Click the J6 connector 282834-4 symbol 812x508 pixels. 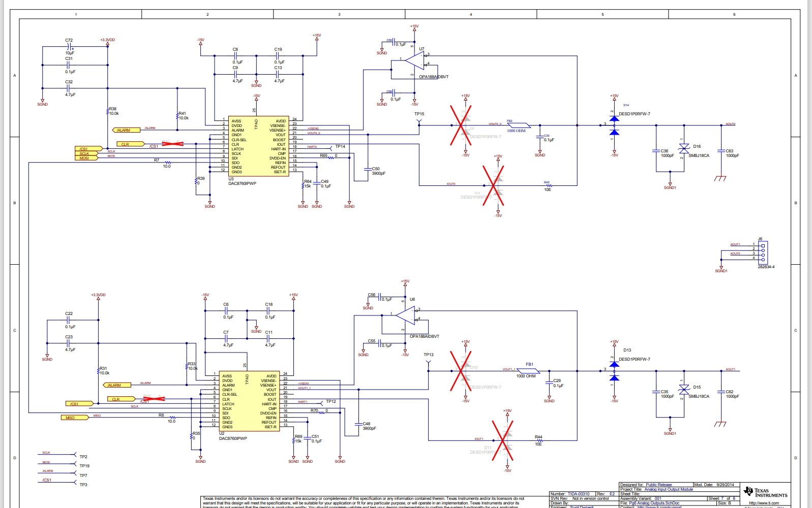point(763,252)
